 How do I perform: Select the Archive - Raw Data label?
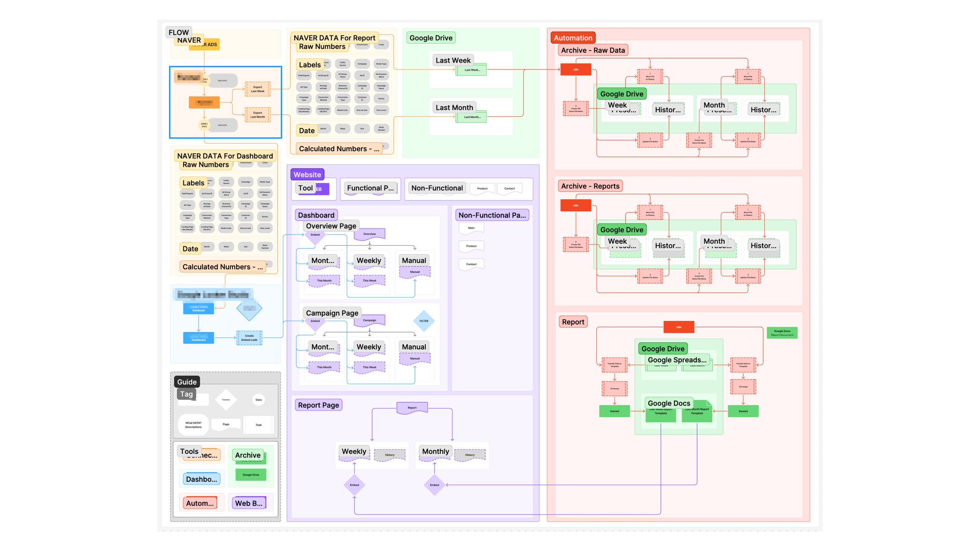tap(593, 50)
